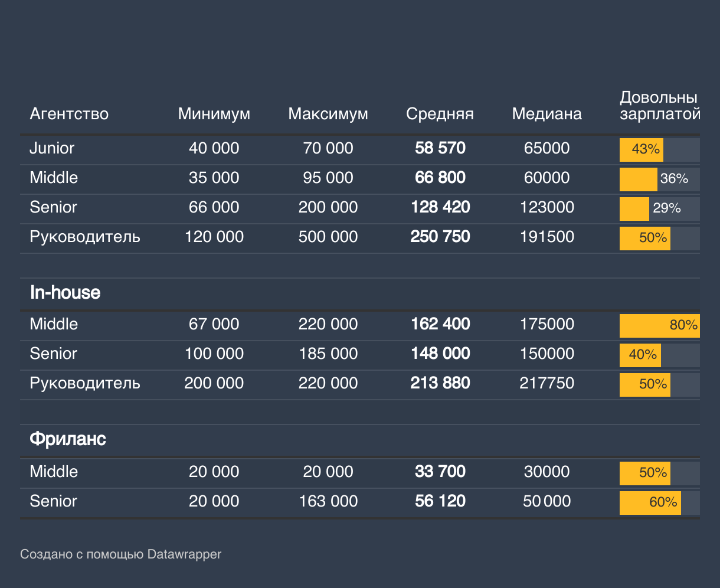Click the average value 250 750
This screenshot has width=720, height=588.
pos(440,237)
